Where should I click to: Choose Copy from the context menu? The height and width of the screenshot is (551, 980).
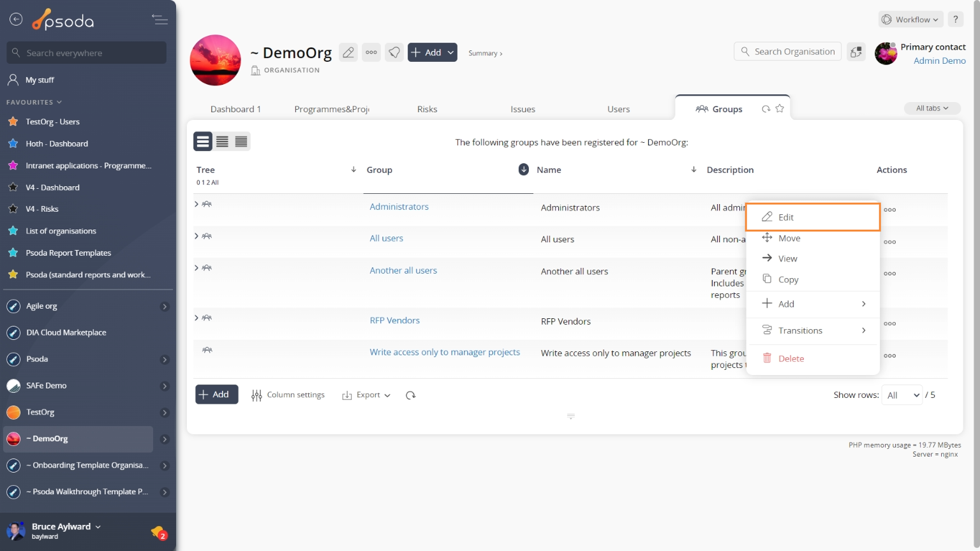point(813,279)
